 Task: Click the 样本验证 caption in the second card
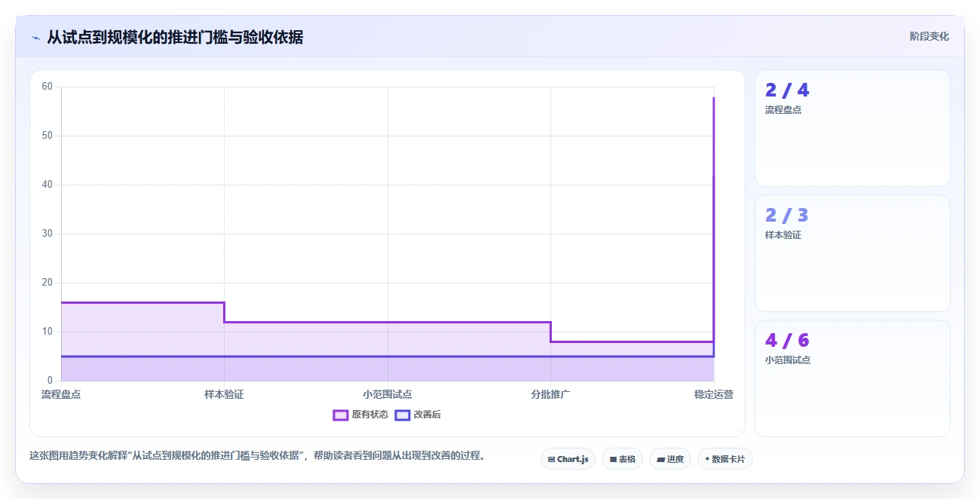pos(783,235)
